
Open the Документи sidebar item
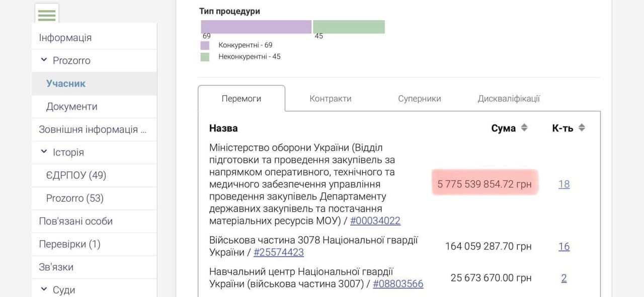click(x=71, y=107)
